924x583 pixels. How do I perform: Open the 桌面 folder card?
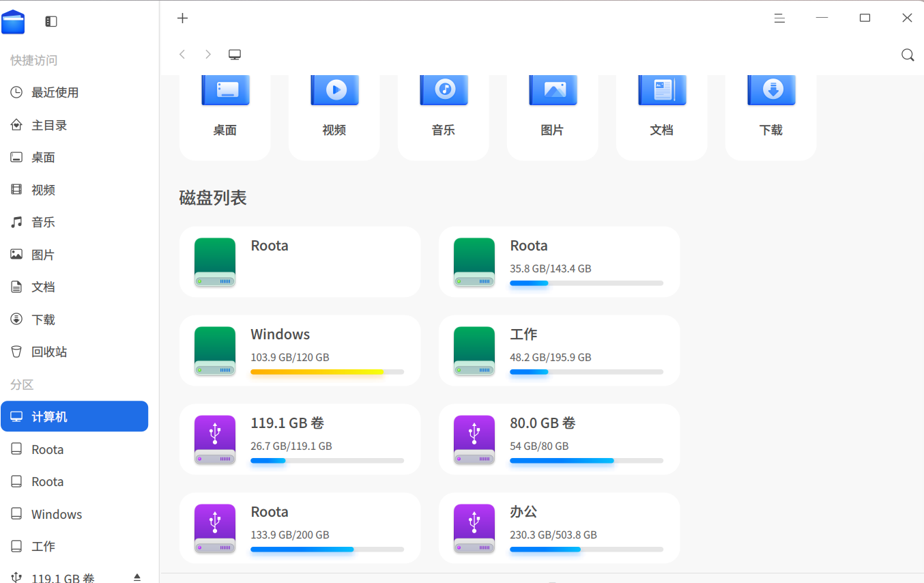(225, 117)
